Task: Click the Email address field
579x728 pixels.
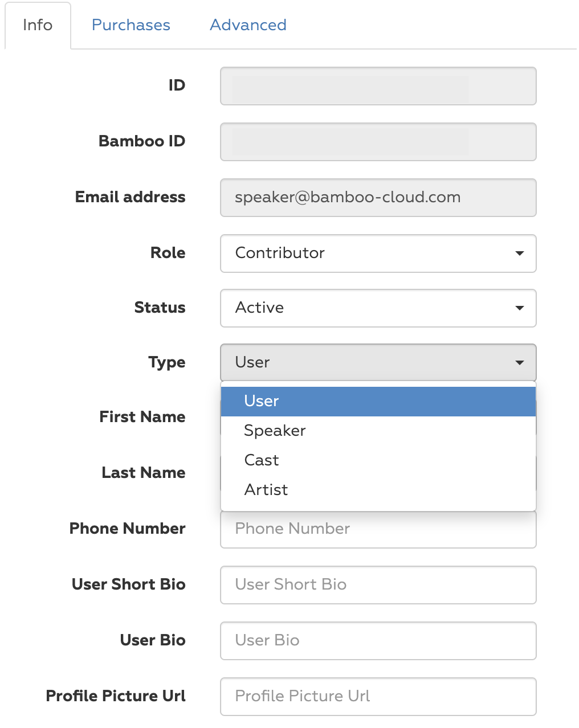Action: (x=378, y=197)
